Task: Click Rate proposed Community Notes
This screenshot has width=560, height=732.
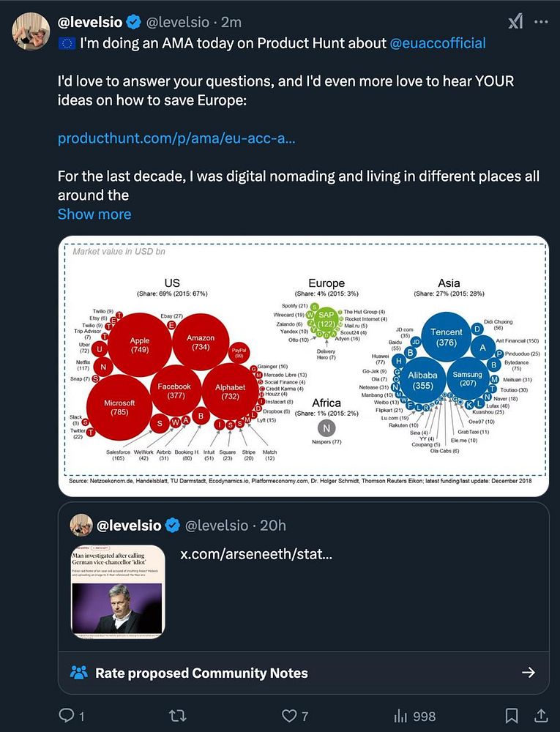Action: 201,673
